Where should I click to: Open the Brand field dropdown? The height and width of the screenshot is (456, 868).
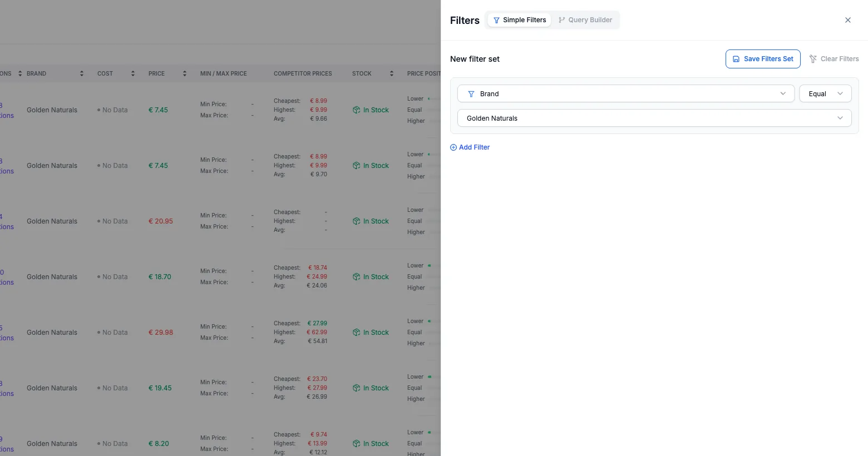coord(626,93)
